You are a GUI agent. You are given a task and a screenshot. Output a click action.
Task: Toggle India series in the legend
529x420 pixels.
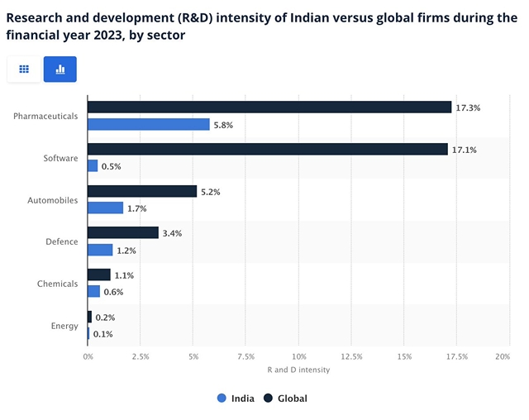[236, 399]
